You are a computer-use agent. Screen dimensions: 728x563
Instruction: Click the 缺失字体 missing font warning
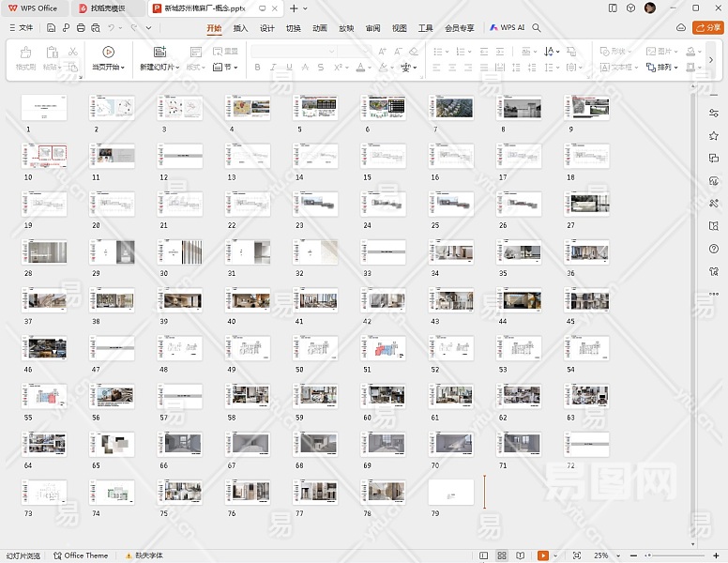pyautogui.click(x=144, y=555)
